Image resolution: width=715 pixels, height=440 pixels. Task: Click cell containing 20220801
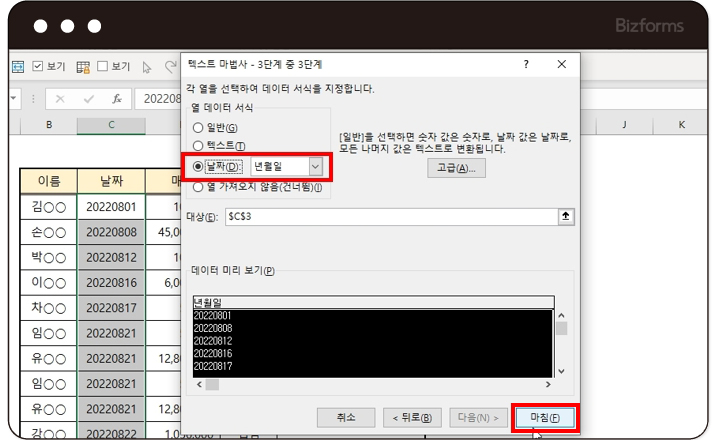click(x=111, y=207)
